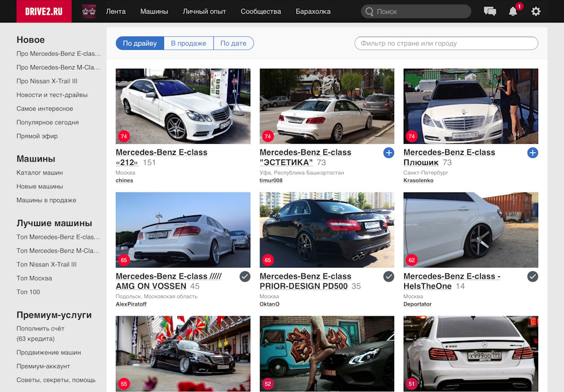
Task: Open the messages chat icon
Action: point(490,12)
